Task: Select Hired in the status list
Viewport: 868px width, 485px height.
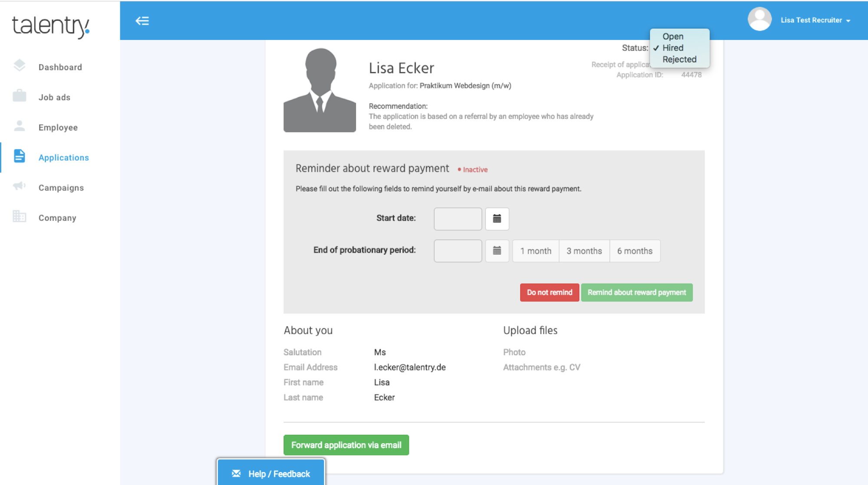Action: [x=673, y=48]
